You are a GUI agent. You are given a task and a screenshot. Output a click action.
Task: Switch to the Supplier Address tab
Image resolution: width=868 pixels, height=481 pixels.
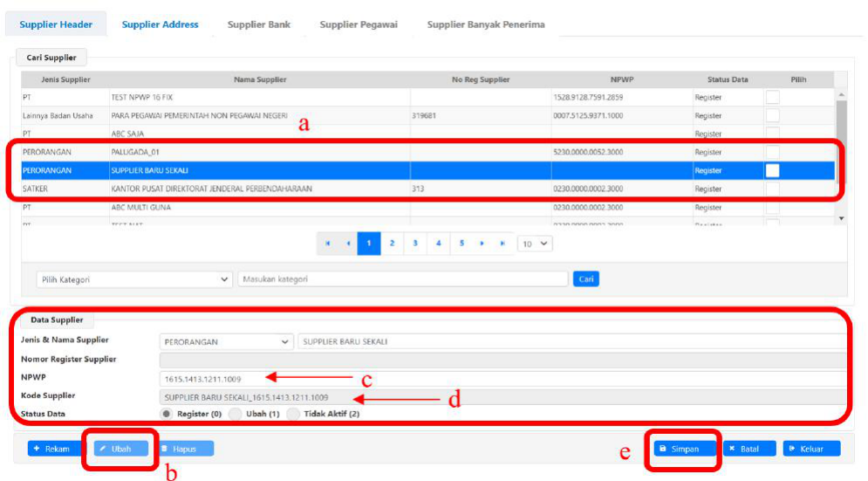160,24
